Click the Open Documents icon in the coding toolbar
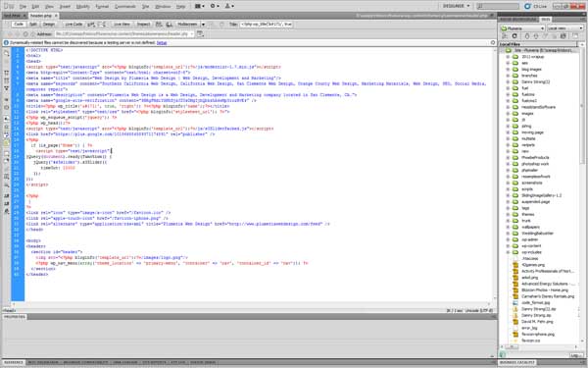 tap(7, 54)
